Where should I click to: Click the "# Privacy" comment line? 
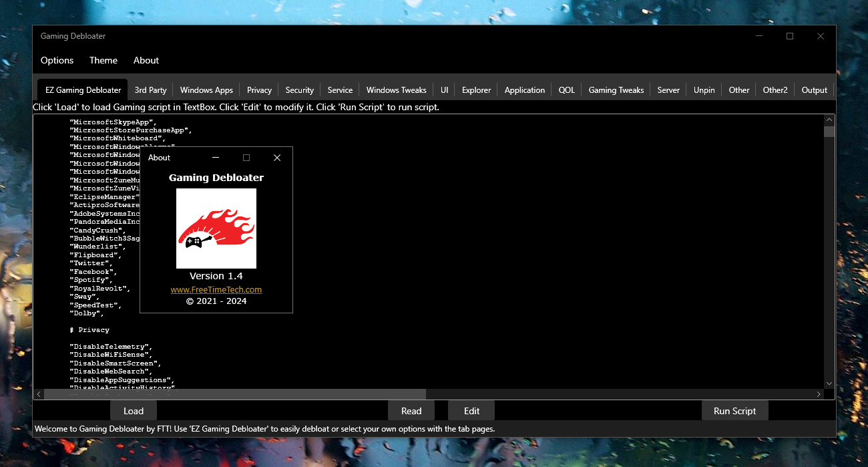pos(89,330)
